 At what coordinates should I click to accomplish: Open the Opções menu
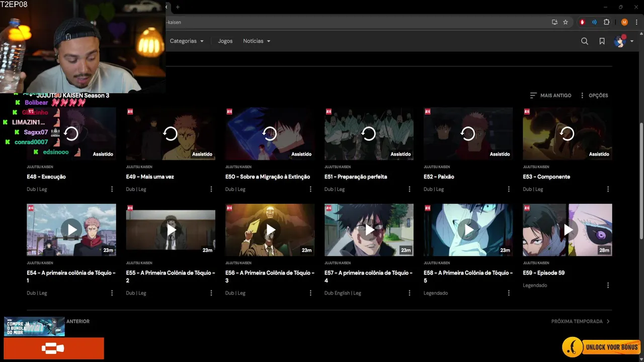point(594,96)
